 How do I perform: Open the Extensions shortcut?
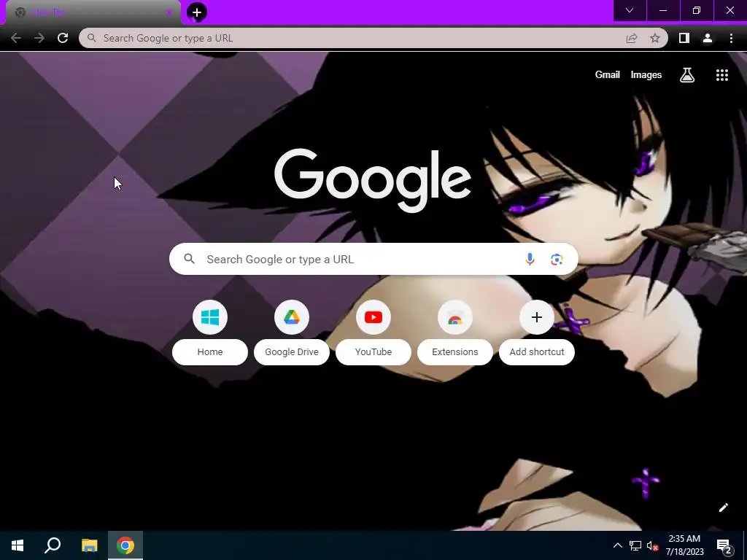coord(455,332)
